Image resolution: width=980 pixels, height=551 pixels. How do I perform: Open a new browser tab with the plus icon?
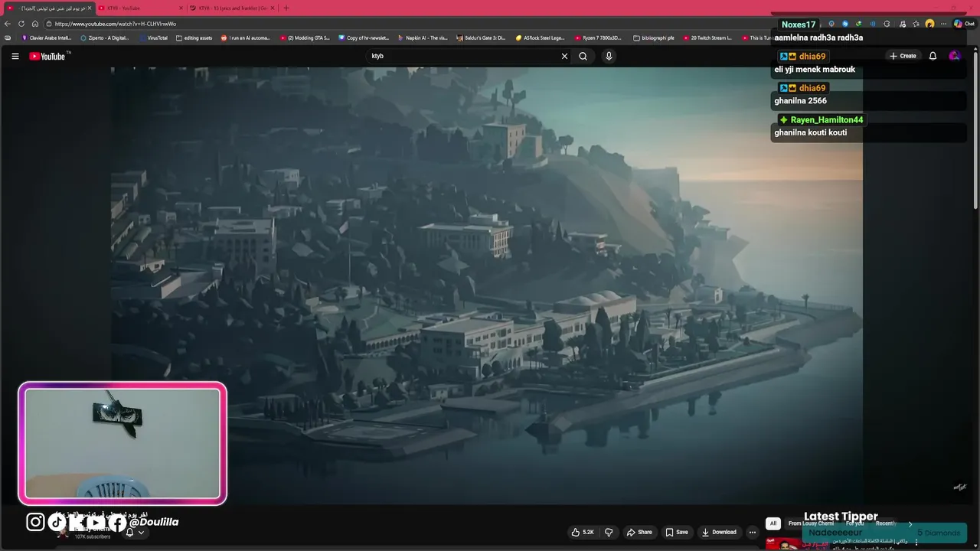286,8
